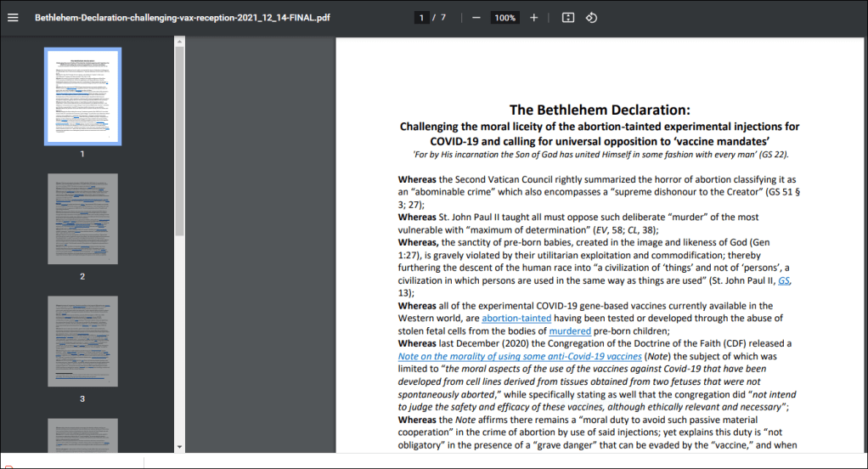The image size is (868, 469).
Task: Click the page number input field
Action: 421,18
